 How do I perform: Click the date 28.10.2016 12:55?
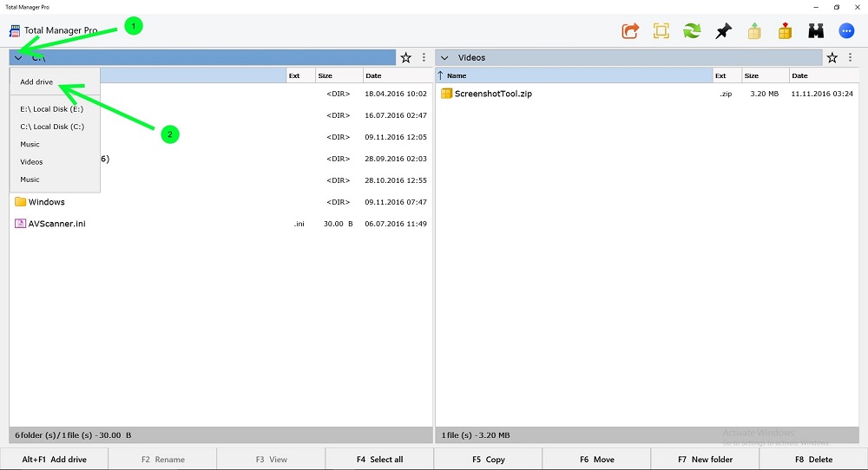click(x=396, y=180)
